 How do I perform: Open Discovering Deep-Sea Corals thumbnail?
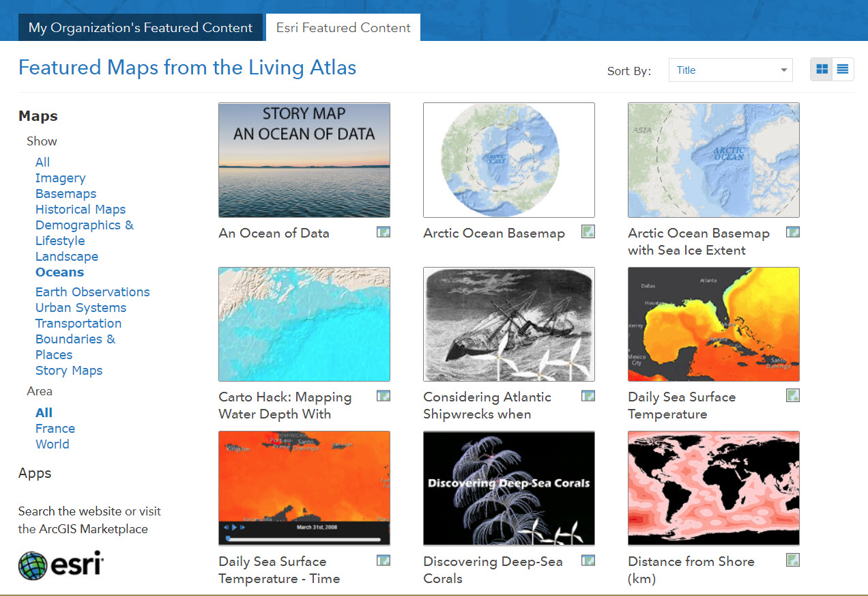coord(509,488)
